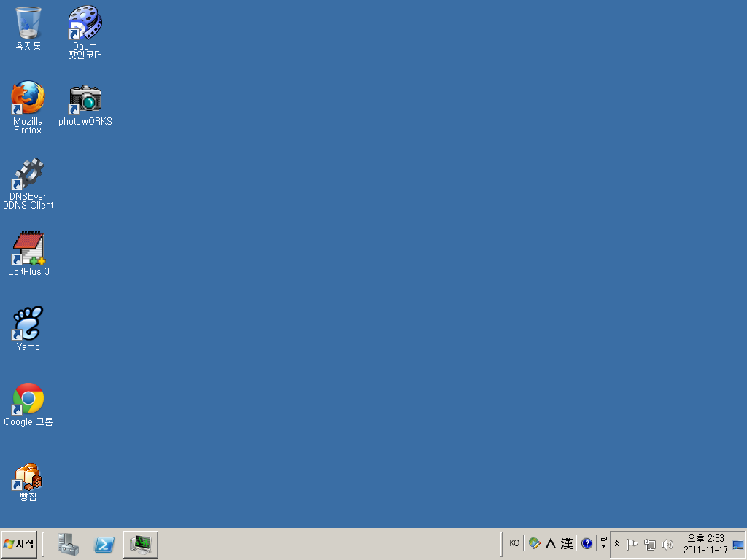Click the date 2011-11-17 in the tray
The image size is (747, 560).
point(705,550)
